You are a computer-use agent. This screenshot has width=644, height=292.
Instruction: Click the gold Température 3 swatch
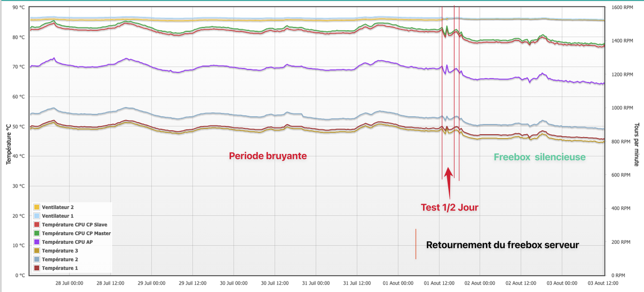pos(36,251)
